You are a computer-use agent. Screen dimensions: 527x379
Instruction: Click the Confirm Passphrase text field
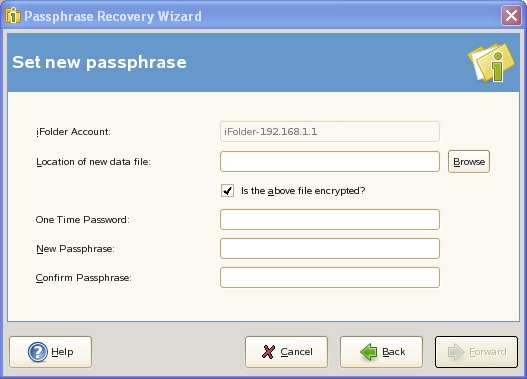click(x=330, y=278)
